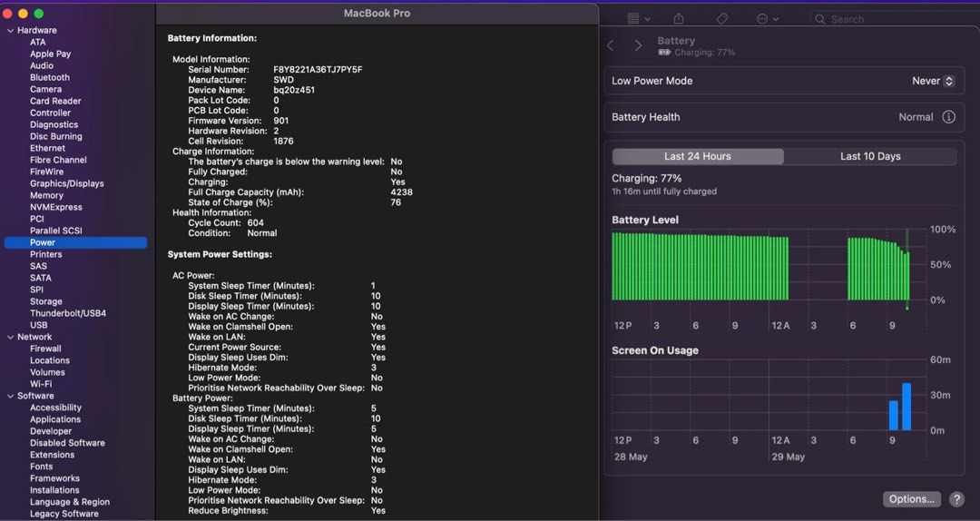The height and width of the screenshot is (521, 980).
Task: Select Locations under Network
Action: pyautogui.click(x=49, y=360)
